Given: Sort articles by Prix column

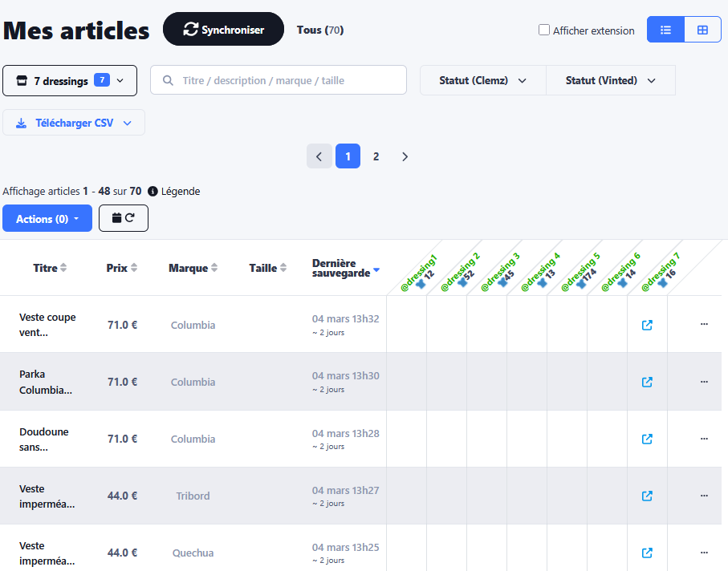Looking at the screenshot, I should pyautogui.click(x=122, y=268).
